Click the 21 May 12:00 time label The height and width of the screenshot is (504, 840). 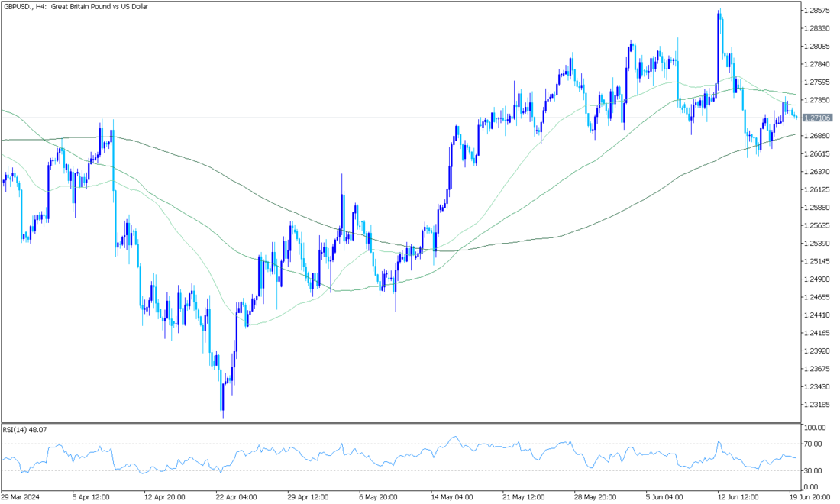pyautogui.click(x=524, y=498)
